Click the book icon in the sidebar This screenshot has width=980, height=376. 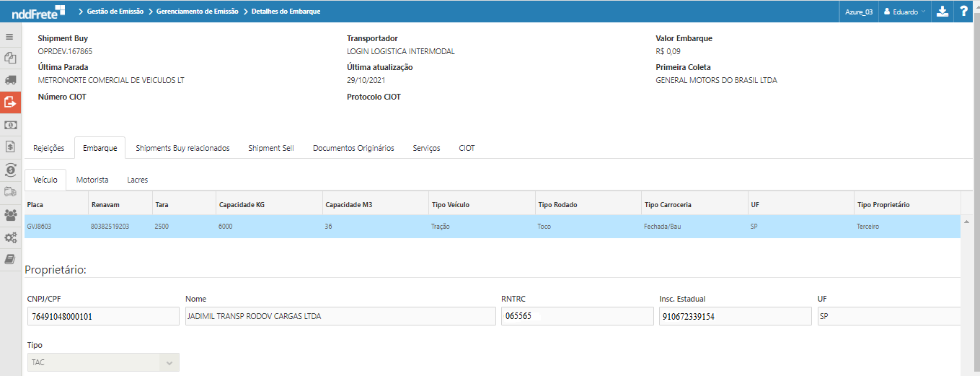10,259
